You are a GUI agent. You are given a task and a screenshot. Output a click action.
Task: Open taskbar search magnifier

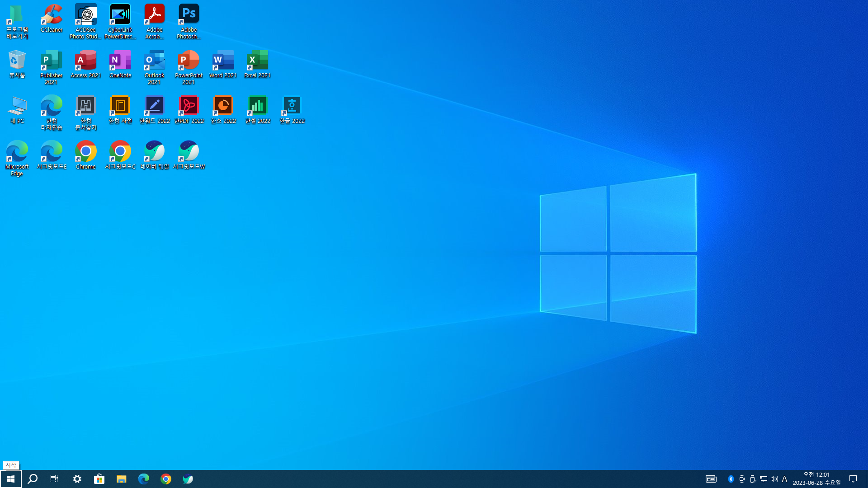pos(33,479)
